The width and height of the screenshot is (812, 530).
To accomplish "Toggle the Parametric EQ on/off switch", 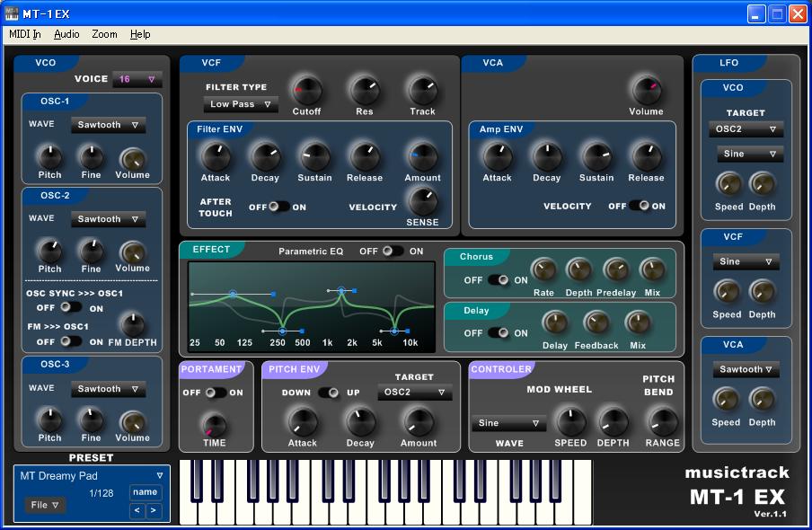I will click(x=393, y=252).
